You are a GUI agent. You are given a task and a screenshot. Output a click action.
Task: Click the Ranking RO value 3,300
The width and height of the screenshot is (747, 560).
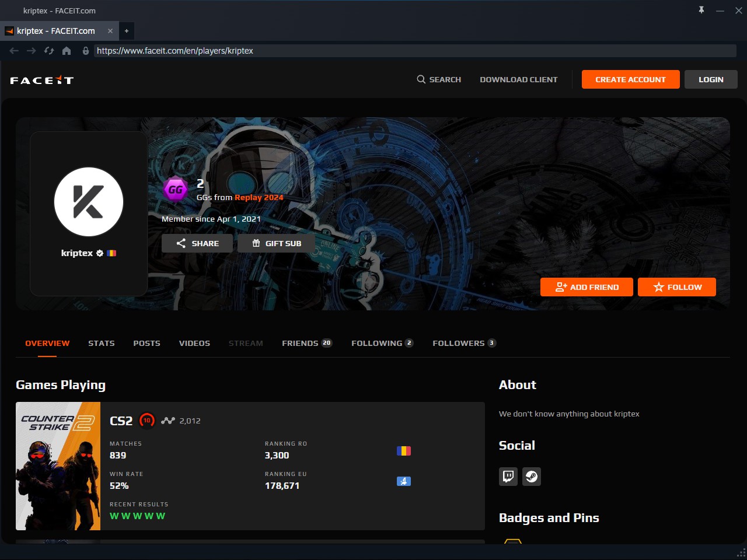point(277,456)
